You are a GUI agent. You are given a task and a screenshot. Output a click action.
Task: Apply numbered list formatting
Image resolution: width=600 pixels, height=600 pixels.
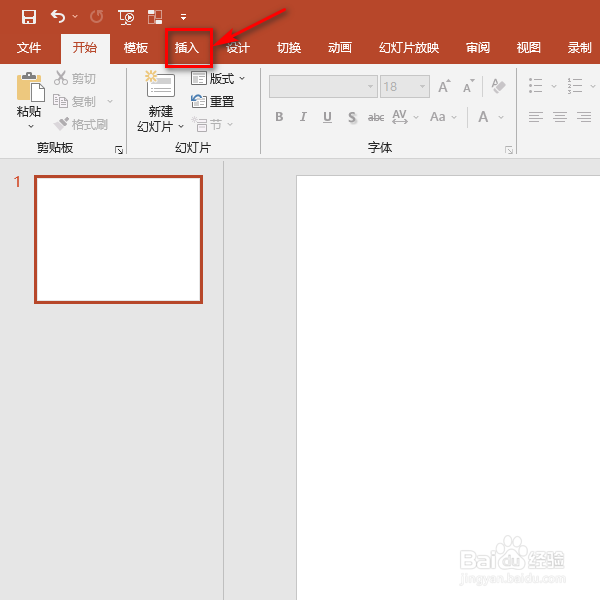tap(575, 86)
